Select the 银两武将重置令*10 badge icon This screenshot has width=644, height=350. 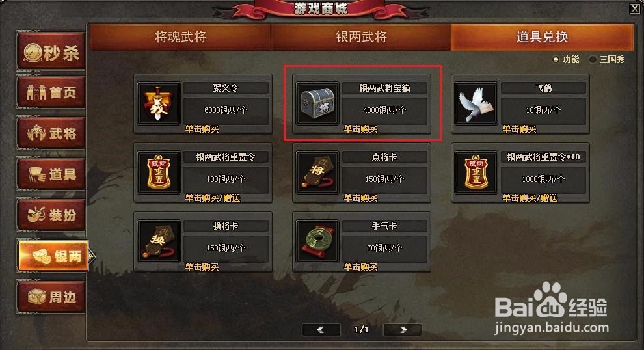476,172
